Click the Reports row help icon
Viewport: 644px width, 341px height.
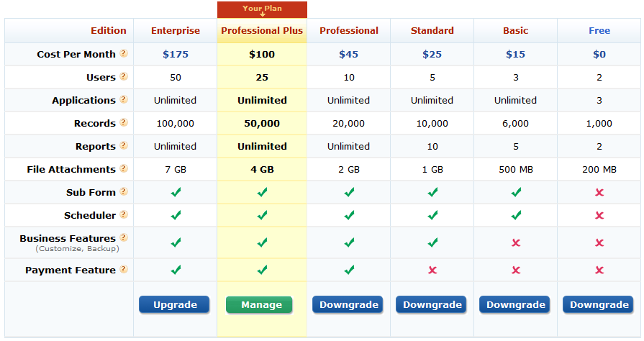[124, 146]
